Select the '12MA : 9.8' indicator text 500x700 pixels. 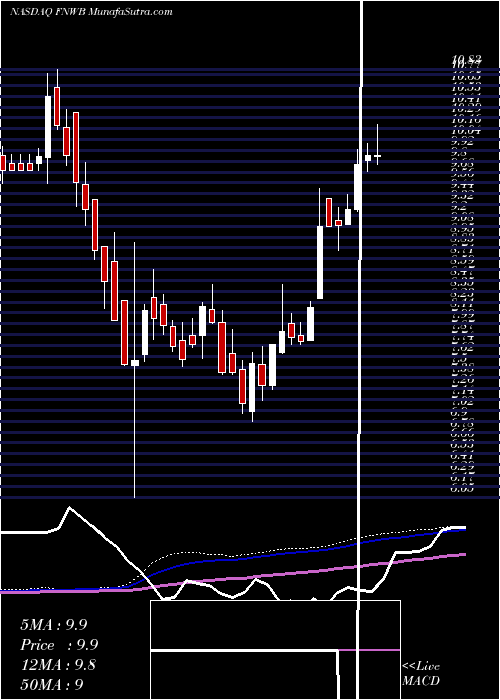(x=59, y=664)
